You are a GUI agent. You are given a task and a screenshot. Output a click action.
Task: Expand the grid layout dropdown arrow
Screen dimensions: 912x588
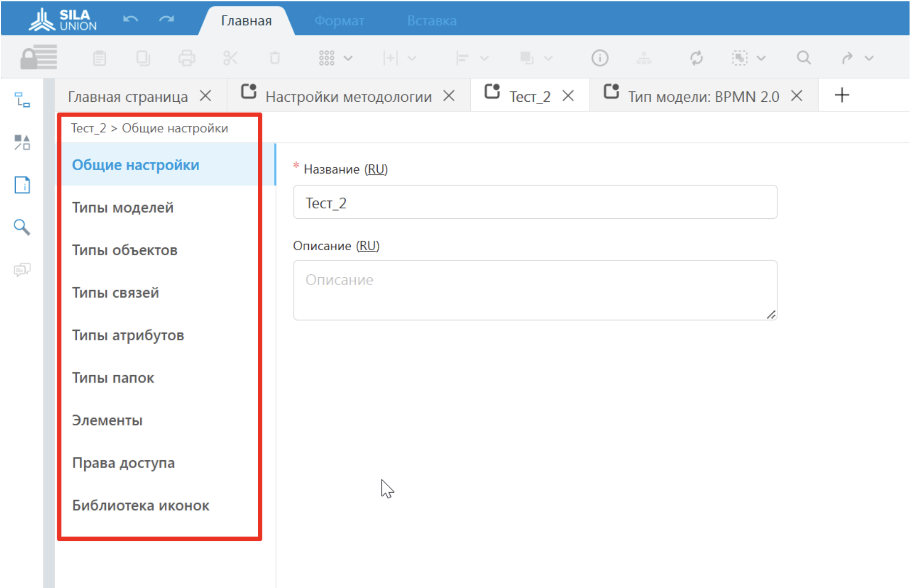coord(348,58)
